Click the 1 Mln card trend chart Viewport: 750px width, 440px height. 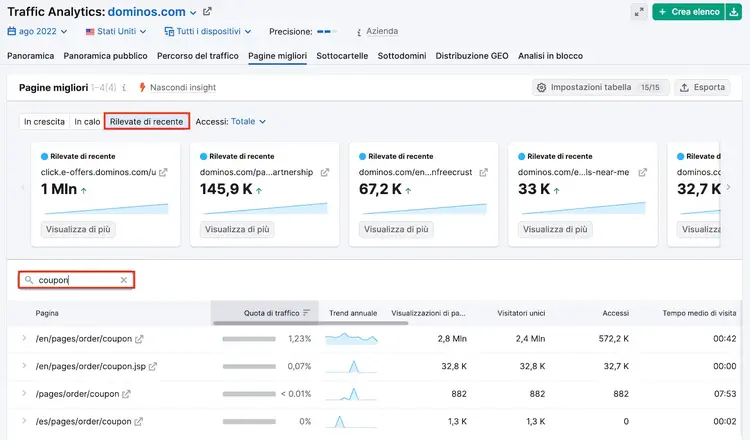click(106, 209)
